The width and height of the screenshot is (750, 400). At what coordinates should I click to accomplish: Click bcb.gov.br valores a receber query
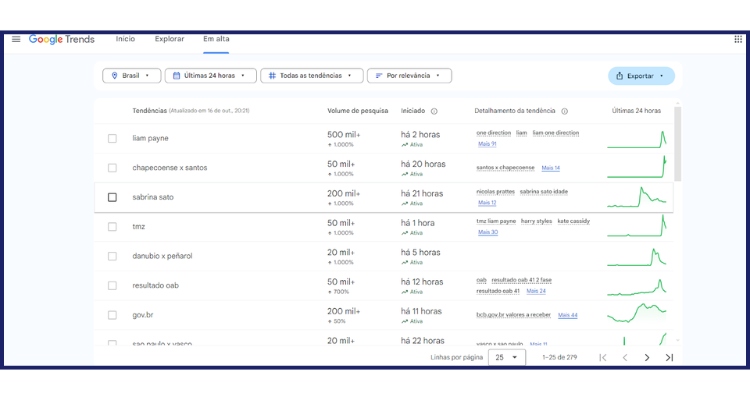point(514,315)
